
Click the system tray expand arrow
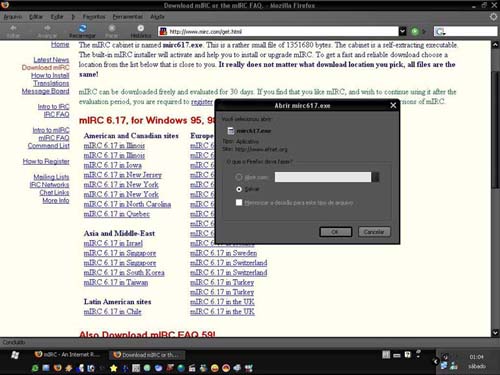435,361
